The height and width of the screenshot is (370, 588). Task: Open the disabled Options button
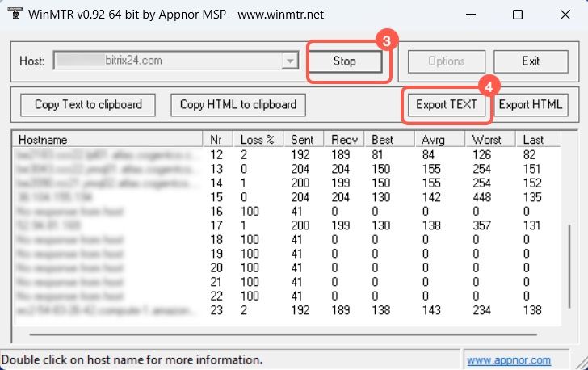pos(446,61)
